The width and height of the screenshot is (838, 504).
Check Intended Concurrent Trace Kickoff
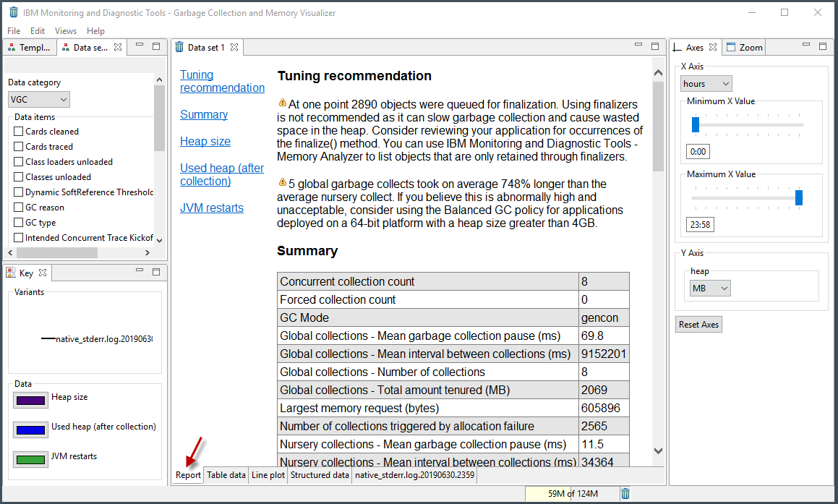pyautogui.click(x=19, y=237)
